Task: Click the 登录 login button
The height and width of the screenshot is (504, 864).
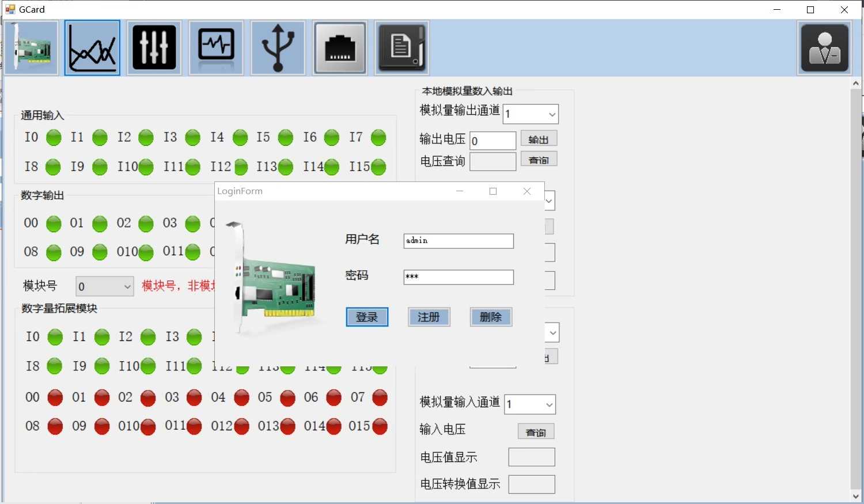Action: [367, 317]
